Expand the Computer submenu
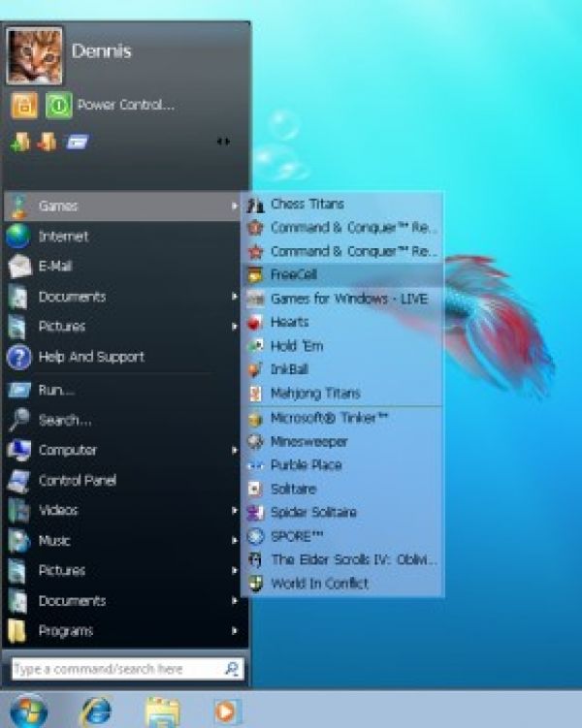582x728 pixels. (x=122, y=451)
